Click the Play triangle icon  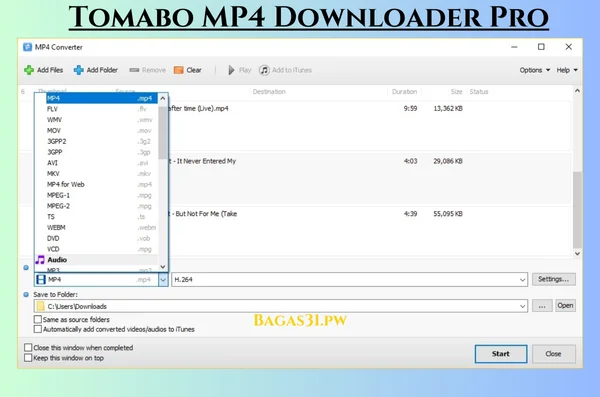(231, 70)
